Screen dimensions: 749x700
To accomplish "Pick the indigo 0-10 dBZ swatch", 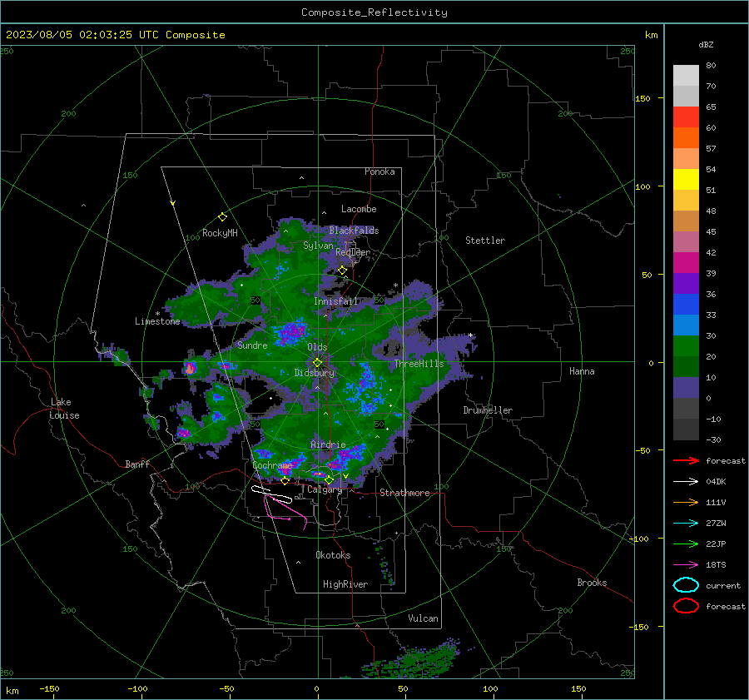I will coord(686,388).
